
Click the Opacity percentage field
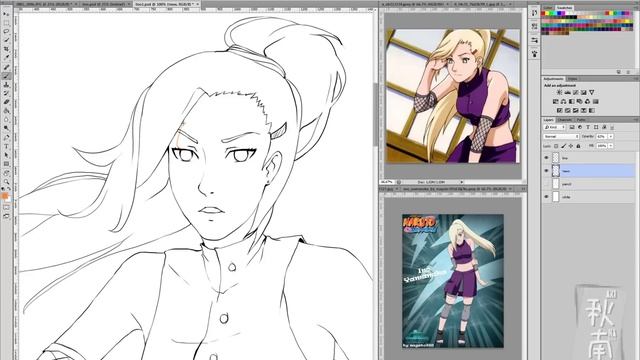602,136
